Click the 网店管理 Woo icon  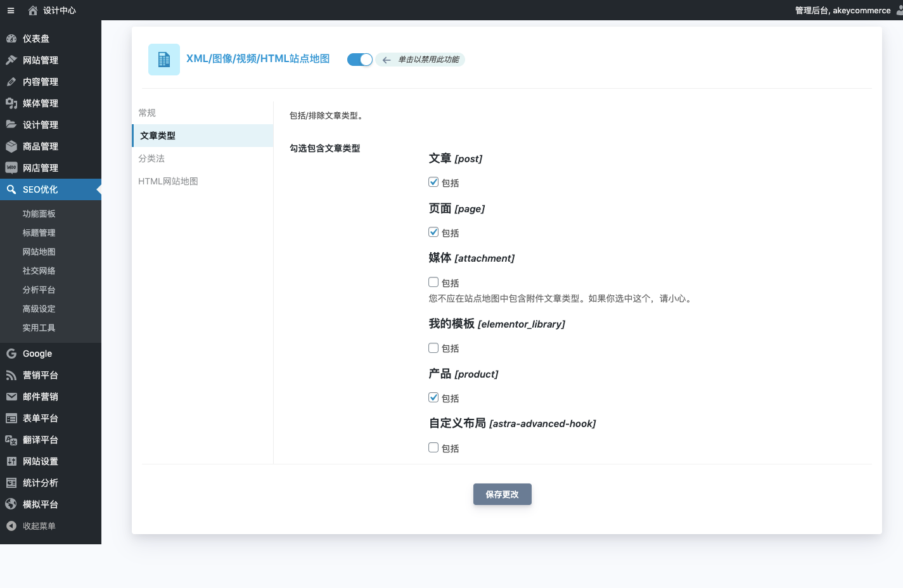(11, 168)
